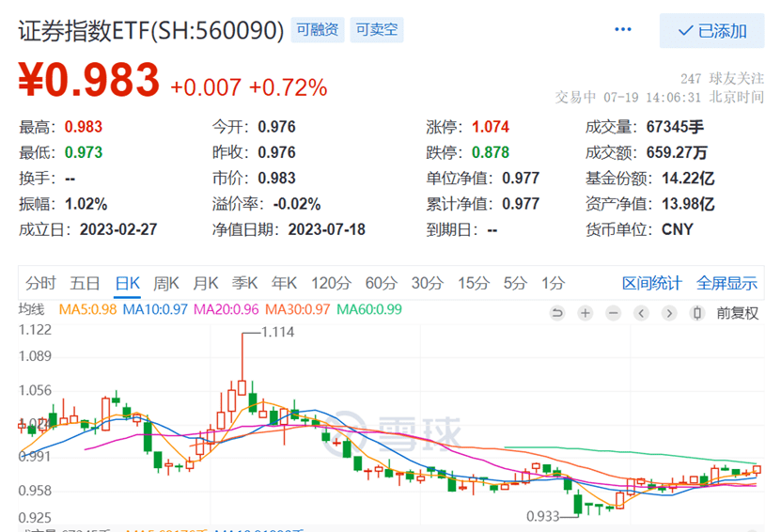Click the 已添加 added-to-watchlist button
The width and height of the screenshot is (781, 532).
pos(711,31)
